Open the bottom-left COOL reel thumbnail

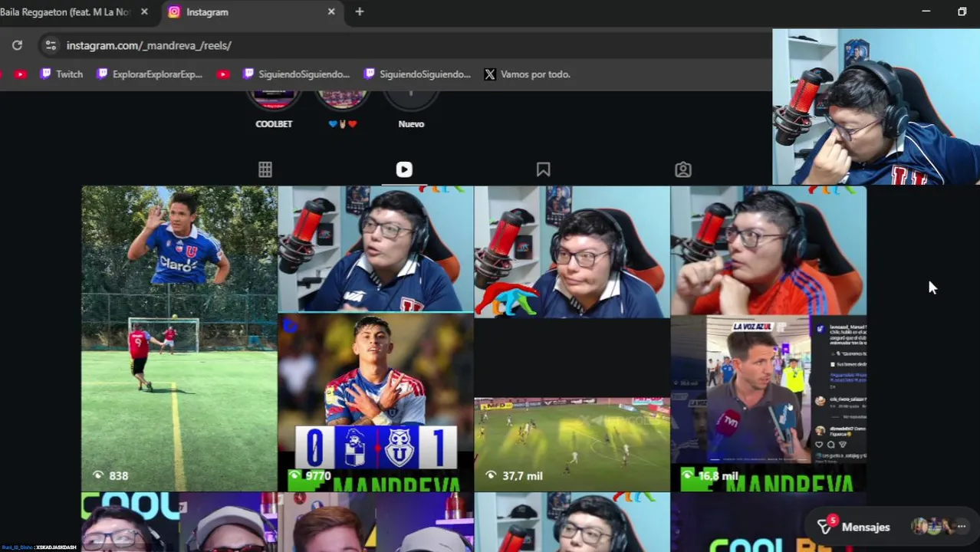pyautogui.click(x=179, y=522)
